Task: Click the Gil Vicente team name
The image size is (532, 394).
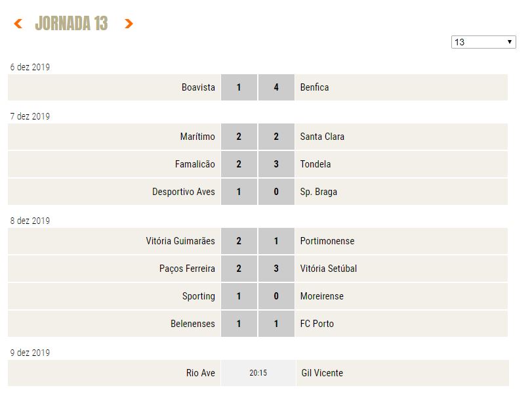Action: [322, 373]
